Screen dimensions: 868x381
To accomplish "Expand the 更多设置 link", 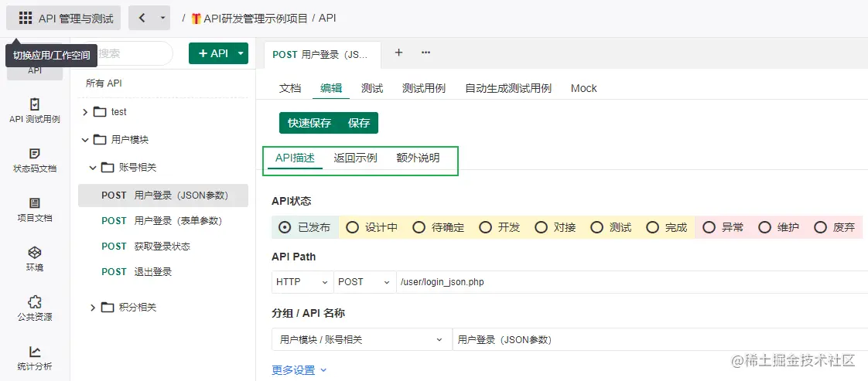I will point(299,370).
